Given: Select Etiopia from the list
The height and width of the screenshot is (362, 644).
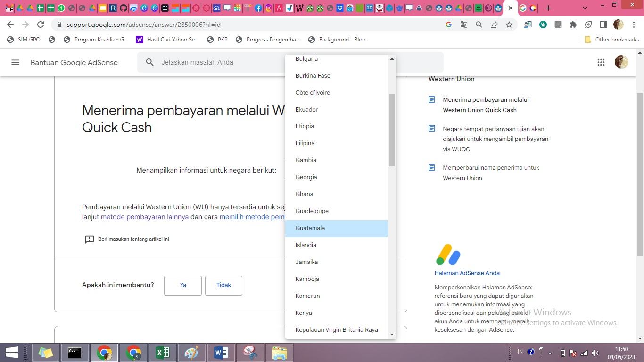Looking at the screenshot, I should click(337, 126).
